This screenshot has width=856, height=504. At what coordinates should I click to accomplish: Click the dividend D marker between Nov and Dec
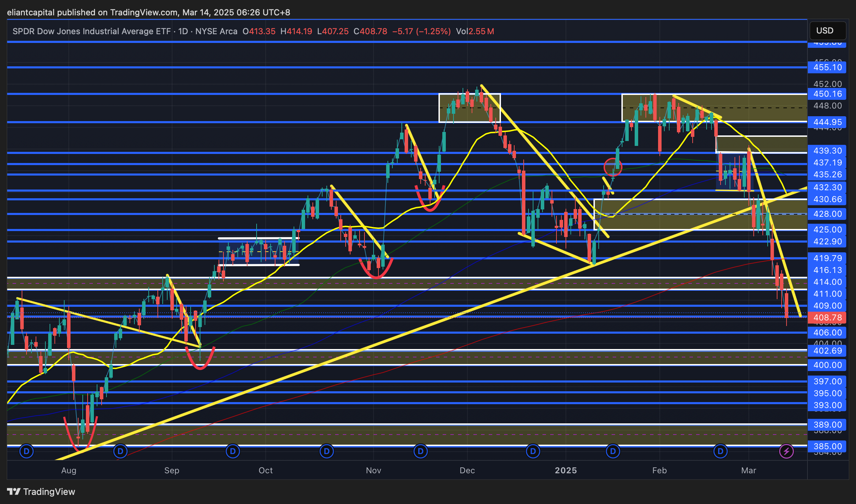[421, 452]
